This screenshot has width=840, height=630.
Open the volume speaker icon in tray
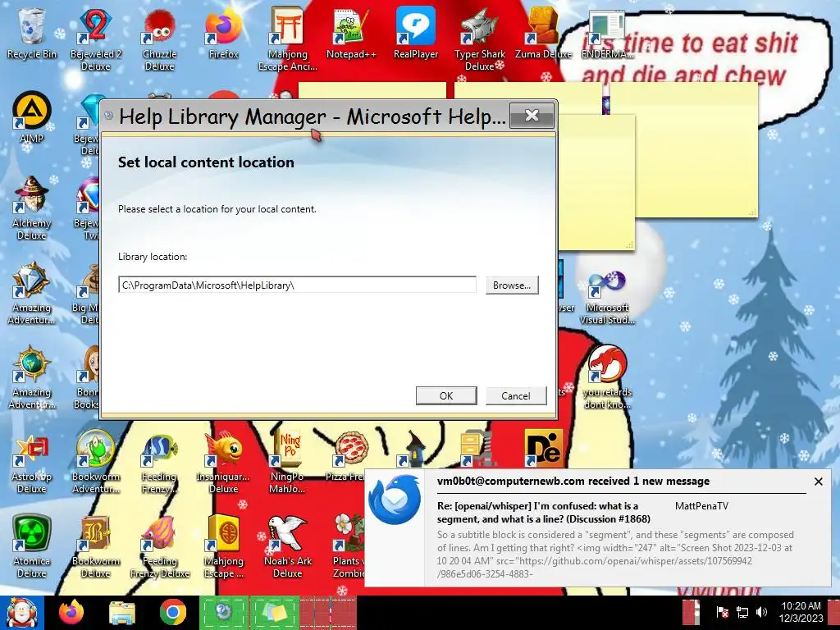pyautogui.click(x=761, y=612)
